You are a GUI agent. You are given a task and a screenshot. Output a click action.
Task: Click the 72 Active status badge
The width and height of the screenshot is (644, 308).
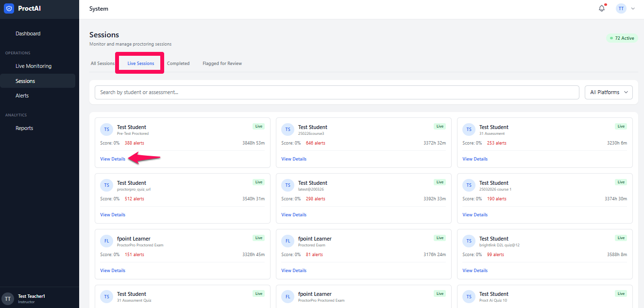tap(622, 38)
